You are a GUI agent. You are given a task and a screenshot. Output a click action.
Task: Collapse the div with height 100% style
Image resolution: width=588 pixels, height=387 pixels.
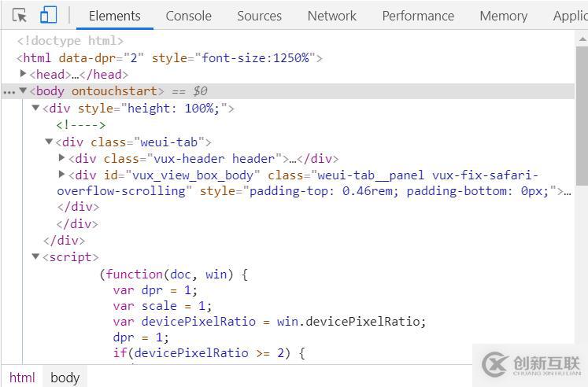coord(35,108)
